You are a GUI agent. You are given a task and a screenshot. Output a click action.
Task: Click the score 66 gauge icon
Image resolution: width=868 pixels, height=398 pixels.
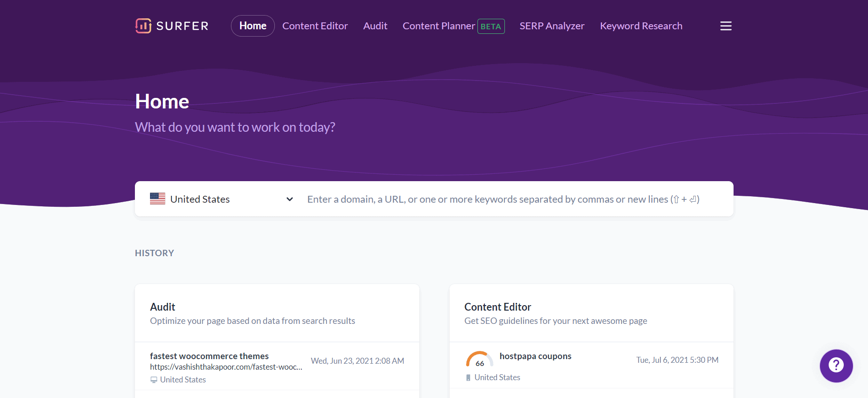479,359
